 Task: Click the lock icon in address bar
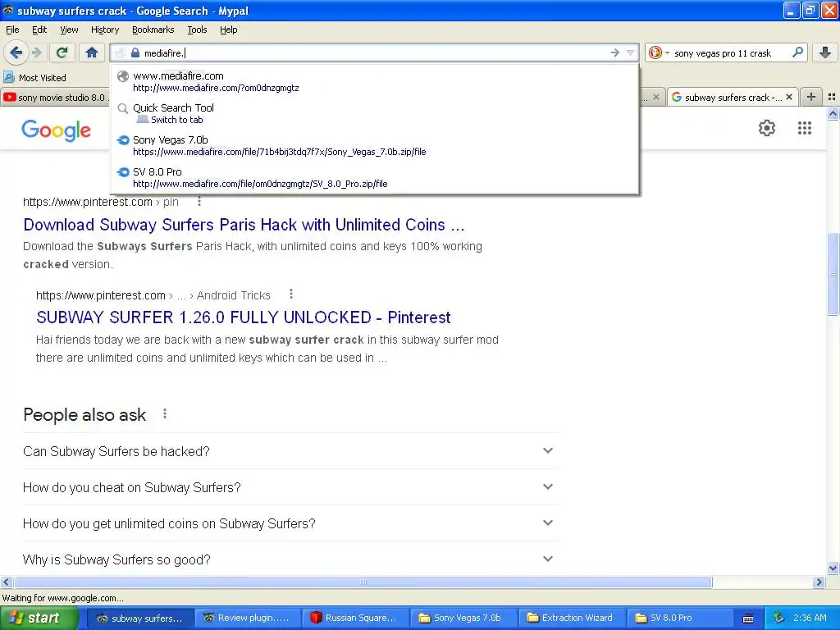135,53
